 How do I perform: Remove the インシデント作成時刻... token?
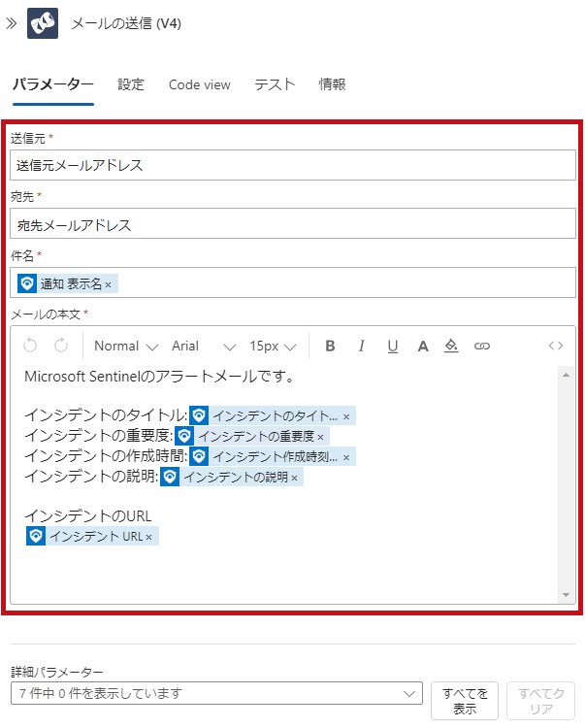tap(346, 458)
